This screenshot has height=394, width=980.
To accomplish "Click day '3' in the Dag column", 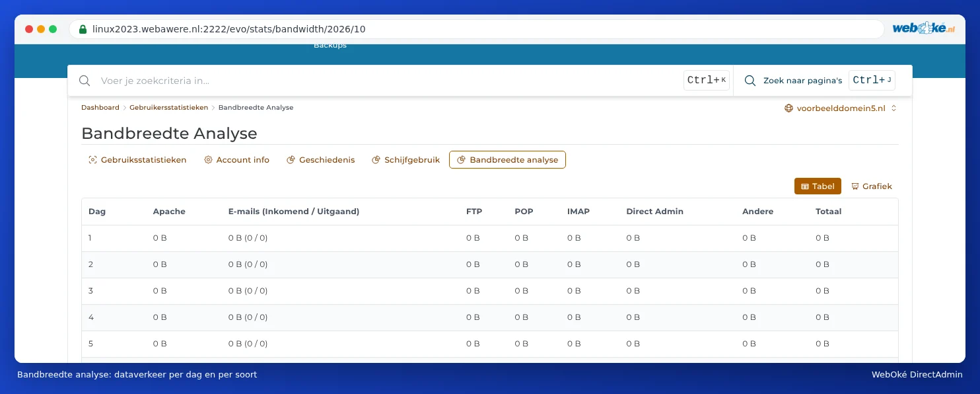I will [x=91, y=291].
